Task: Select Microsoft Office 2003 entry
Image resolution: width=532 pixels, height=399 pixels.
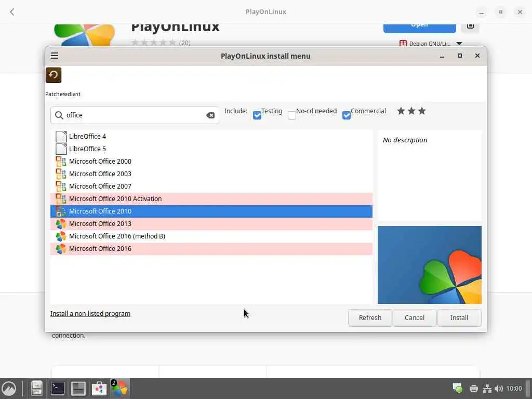Action: [x=211, y=174]
